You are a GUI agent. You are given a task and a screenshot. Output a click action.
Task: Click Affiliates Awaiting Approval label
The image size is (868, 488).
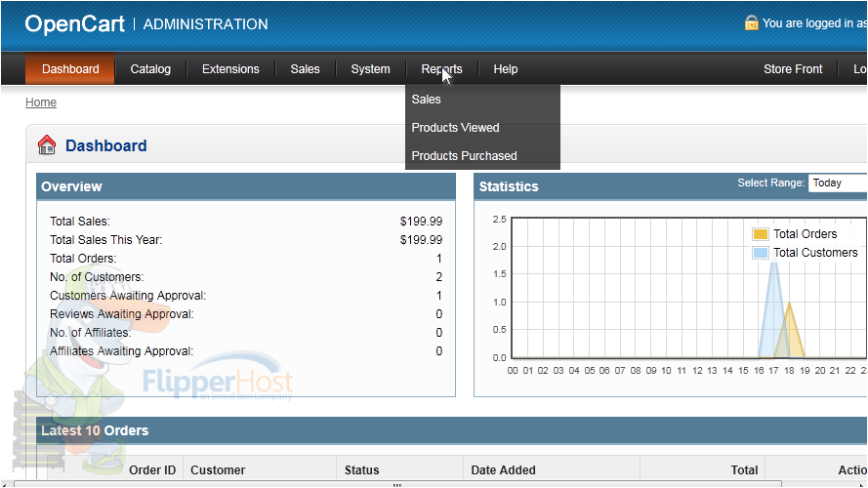[x=122, y=351]
